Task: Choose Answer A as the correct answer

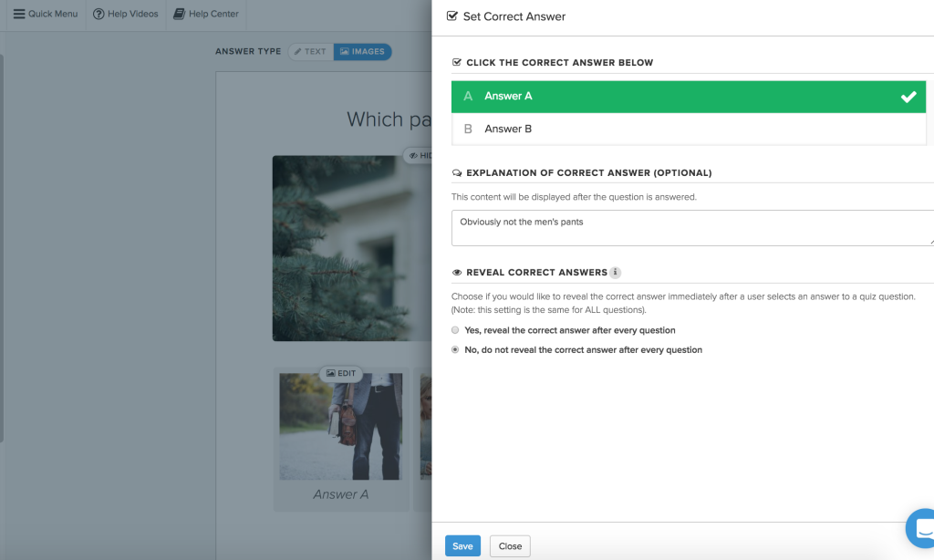Action: (689, 97)
